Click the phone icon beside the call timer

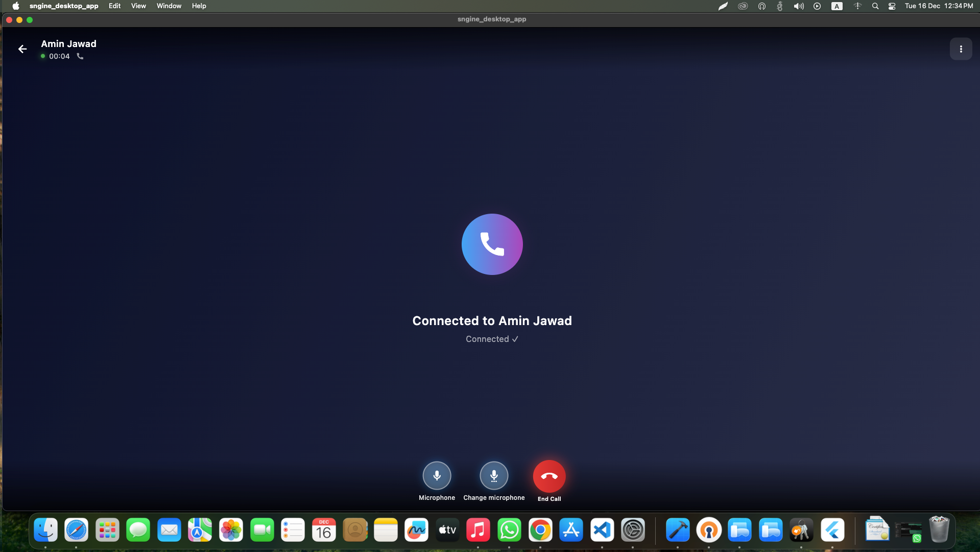[80, 56]
